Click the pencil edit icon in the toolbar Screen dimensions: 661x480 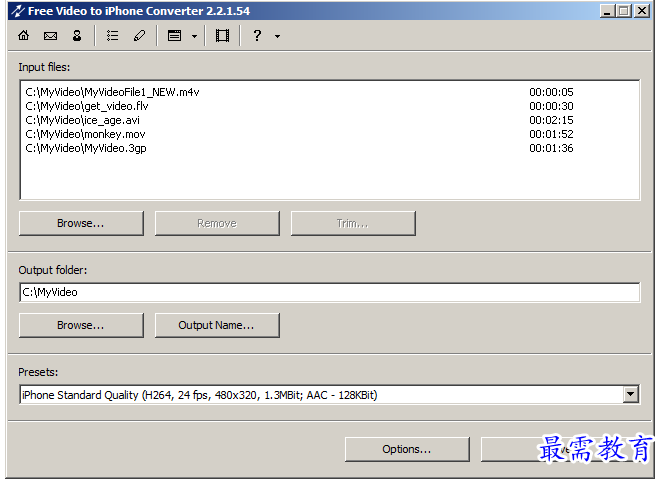pos(140,36)
